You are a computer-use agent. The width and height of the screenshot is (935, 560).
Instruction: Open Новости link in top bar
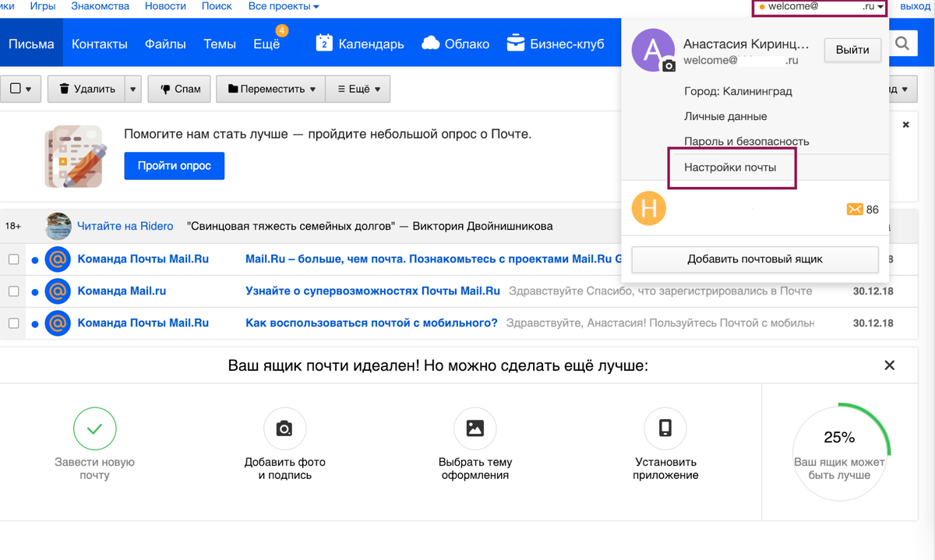point(165,6)
